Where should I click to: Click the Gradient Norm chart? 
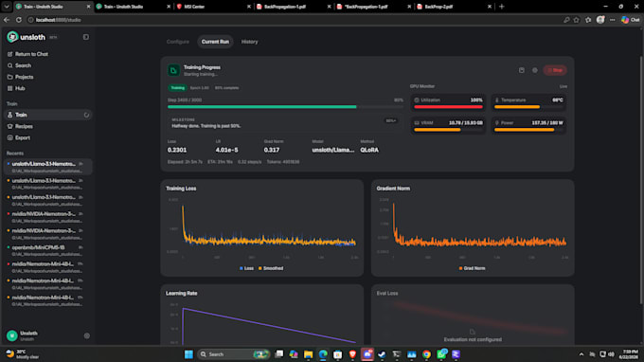point(473,228)
